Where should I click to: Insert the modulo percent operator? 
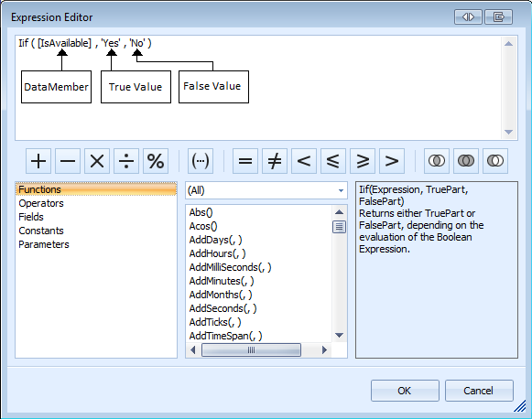click(x=156, y=161)
